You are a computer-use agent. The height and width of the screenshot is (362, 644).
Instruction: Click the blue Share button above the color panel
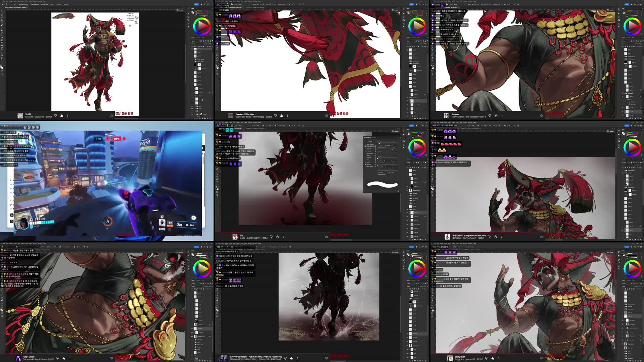[196, 4]
